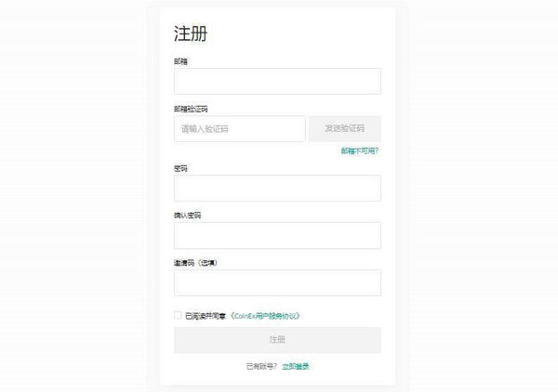Click the large 注册 page heading
Viewport: 558px width, 392px height.
(191, 33)
